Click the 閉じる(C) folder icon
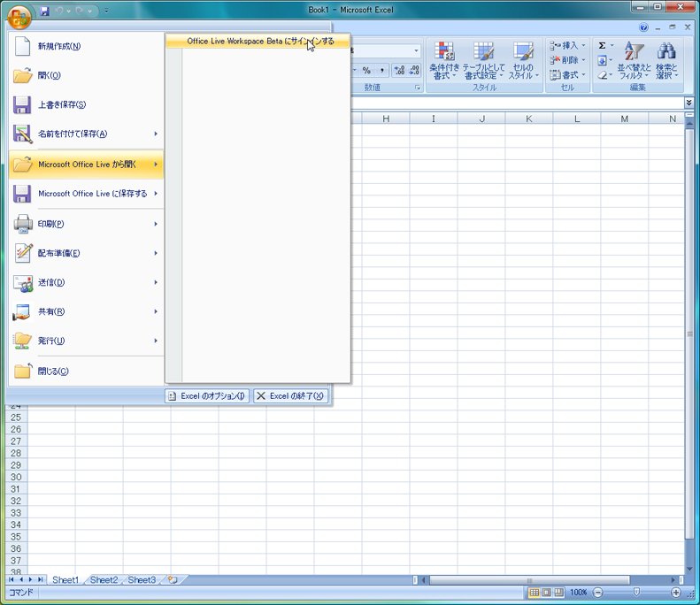 (23, 371)
